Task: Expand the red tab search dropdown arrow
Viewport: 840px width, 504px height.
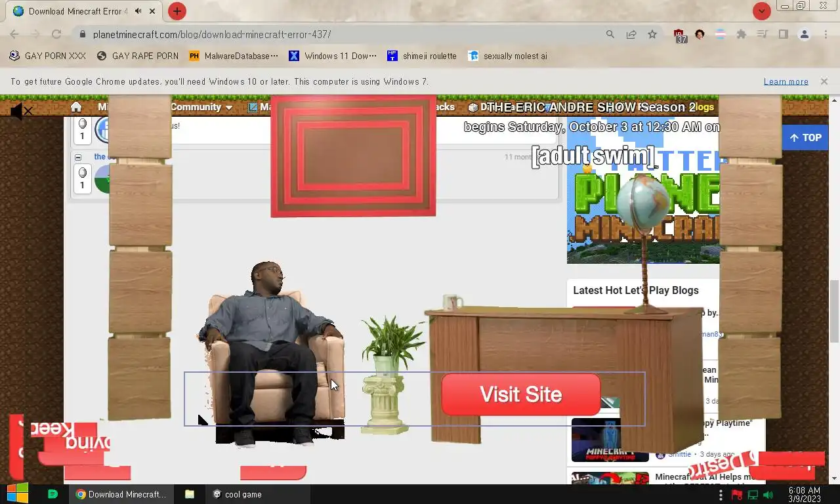Action: coord(761,11)
